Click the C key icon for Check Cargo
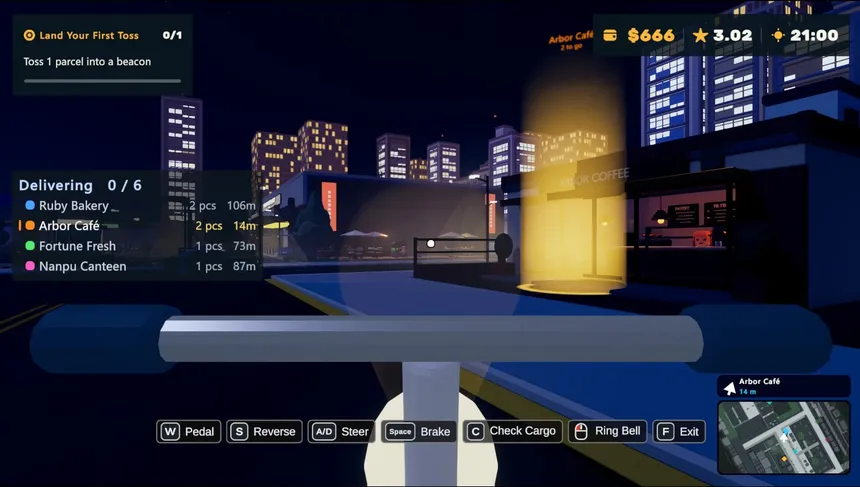Viewport: 860px width, 487px height. click(476, 432)
